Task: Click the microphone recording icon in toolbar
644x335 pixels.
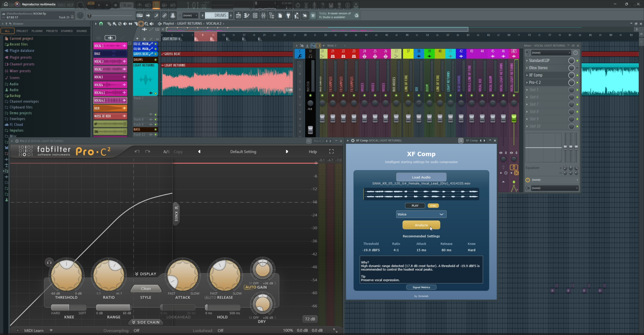Action: click(314, 5)
